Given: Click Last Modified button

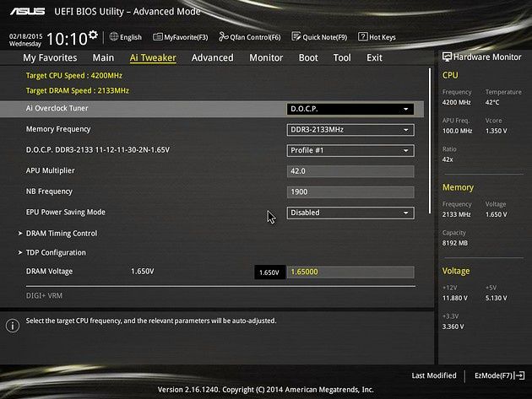Looking at the screenshot, I should 434,375.
